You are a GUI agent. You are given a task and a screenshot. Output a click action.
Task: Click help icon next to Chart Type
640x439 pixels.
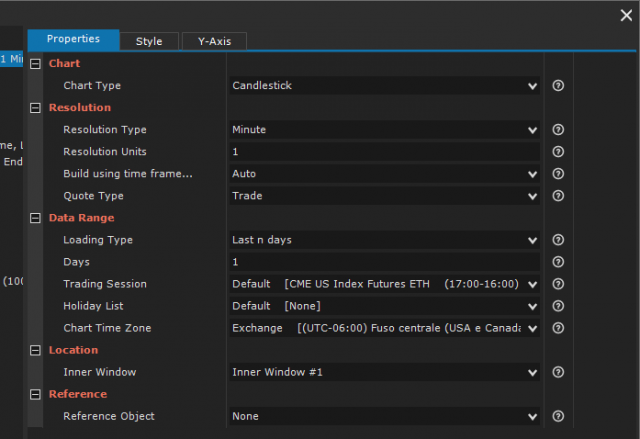click(558, 86)
